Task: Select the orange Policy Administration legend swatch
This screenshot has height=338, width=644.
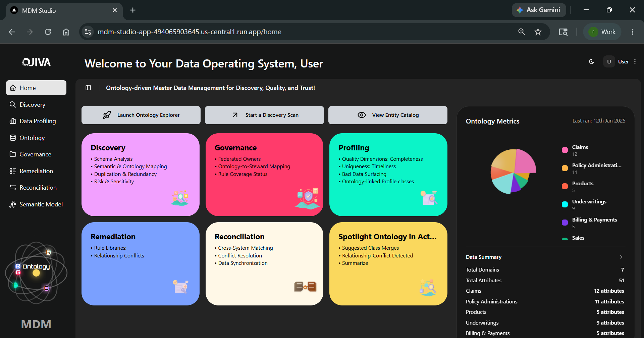Action: pos(565,168)
